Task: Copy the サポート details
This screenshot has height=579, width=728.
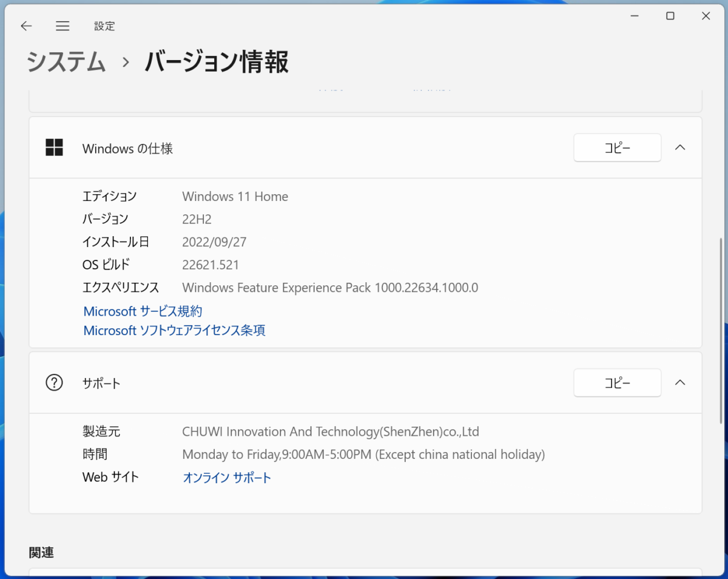Action: (617, 382)
